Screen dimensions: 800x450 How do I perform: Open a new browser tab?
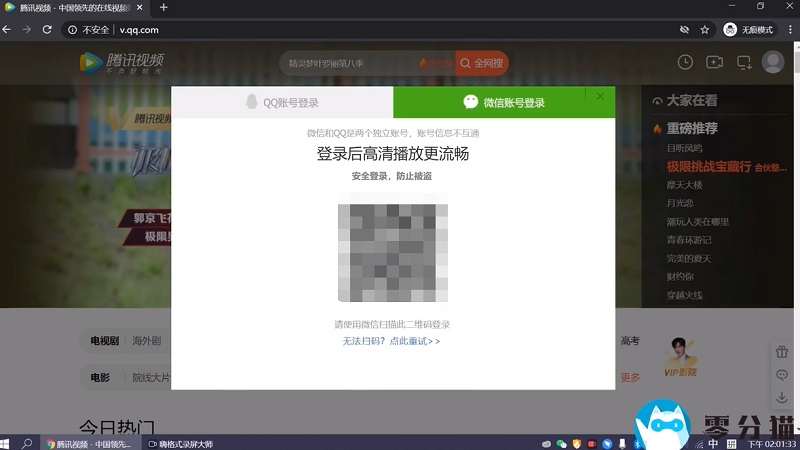[x=163, y=8]
